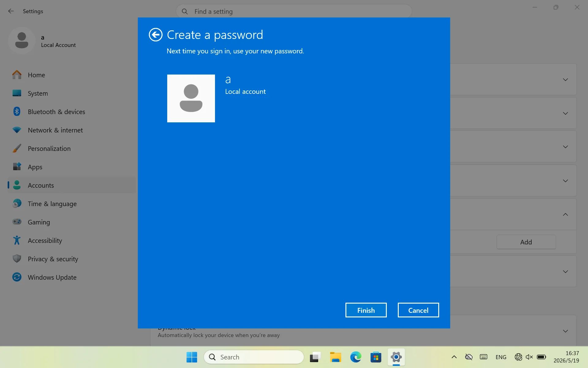
Task: Select the Accounts category
Action: coord(72,185)
